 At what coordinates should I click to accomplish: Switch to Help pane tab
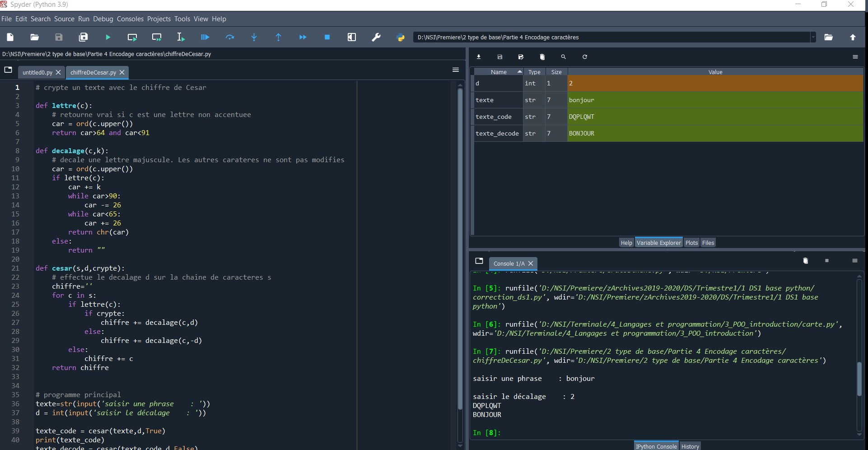click(x=626, y=243)
